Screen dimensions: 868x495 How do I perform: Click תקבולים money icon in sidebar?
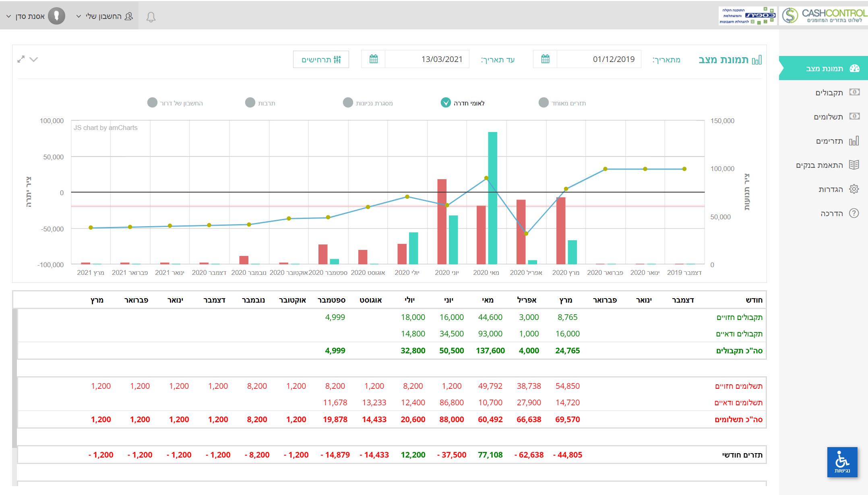(854, 92)
